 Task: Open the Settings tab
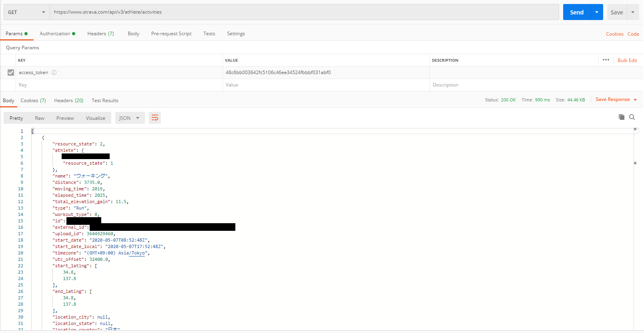click(x=236, y=34)
